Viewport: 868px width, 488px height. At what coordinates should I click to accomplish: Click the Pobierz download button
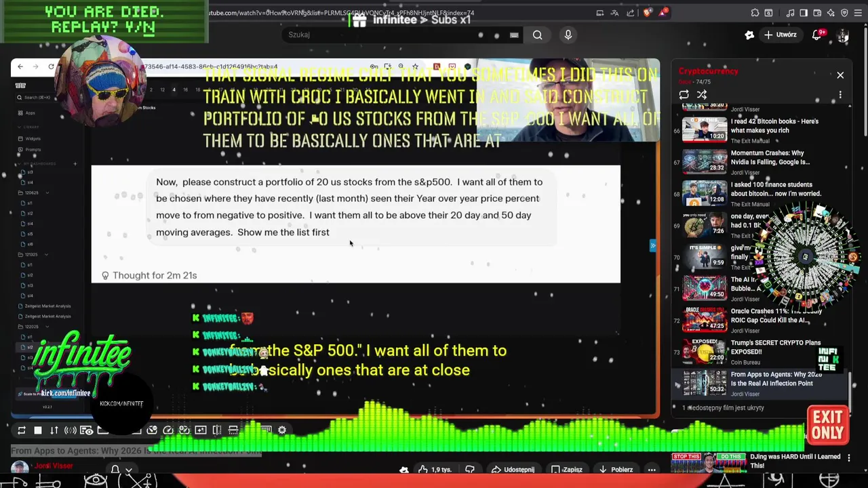tap(616, 469)
